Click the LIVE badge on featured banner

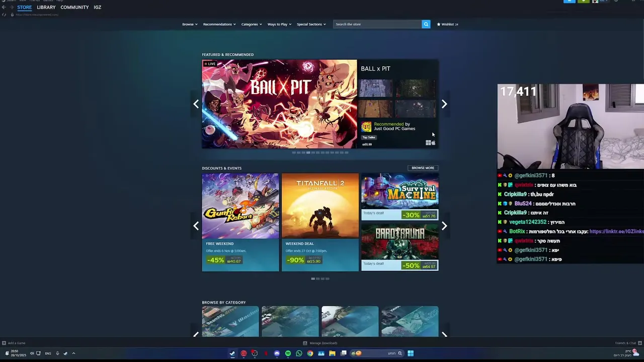point(210,64)
